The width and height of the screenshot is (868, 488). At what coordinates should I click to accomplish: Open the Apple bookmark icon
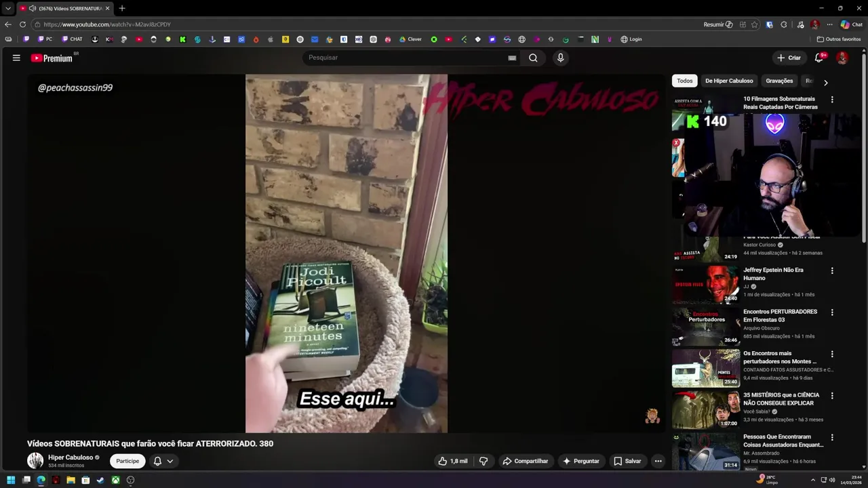coord(271,39)
